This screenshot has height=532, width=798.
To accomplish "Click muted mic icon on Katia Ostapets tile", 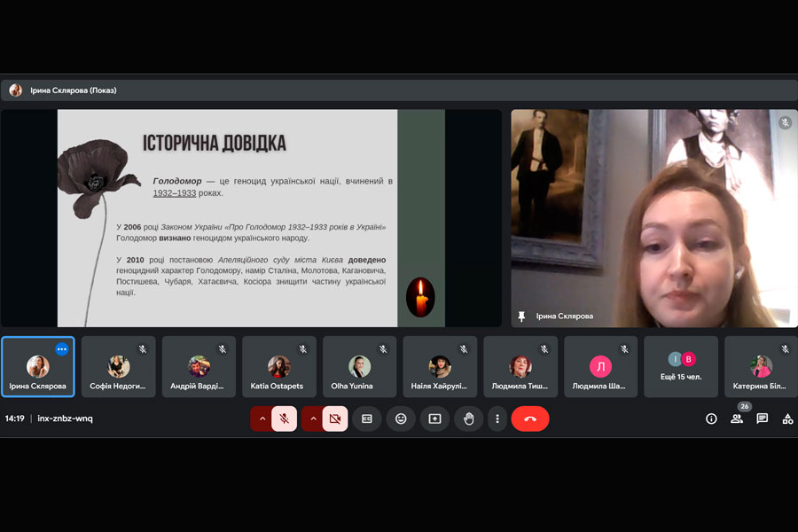I will [x=303, y=349].
